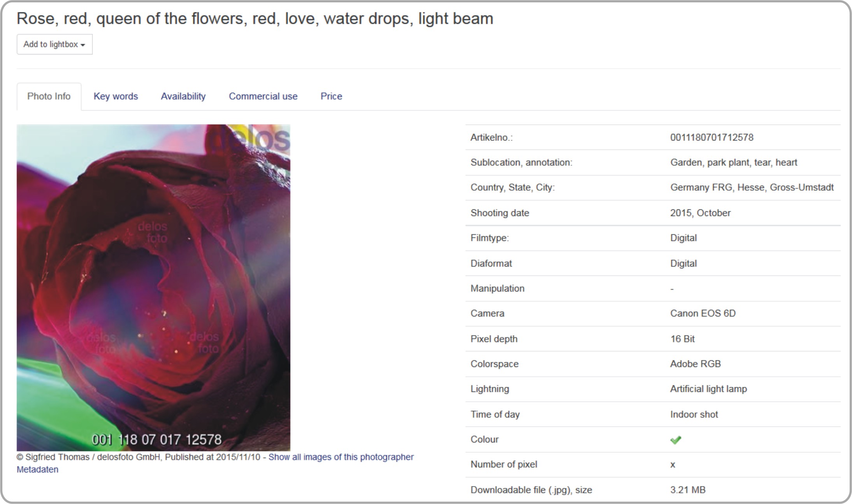Open Show all images of this photographer
Screen dimensions: 852x504
click(341, 457)
